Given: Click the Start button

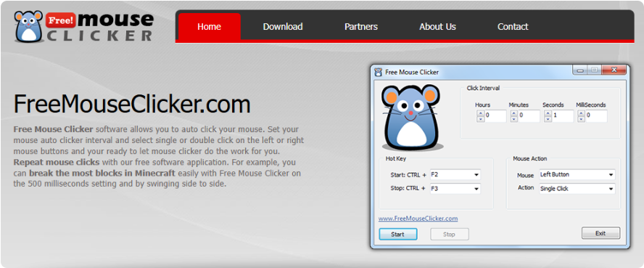Looking at the screenshot, I should coord(398,235).
